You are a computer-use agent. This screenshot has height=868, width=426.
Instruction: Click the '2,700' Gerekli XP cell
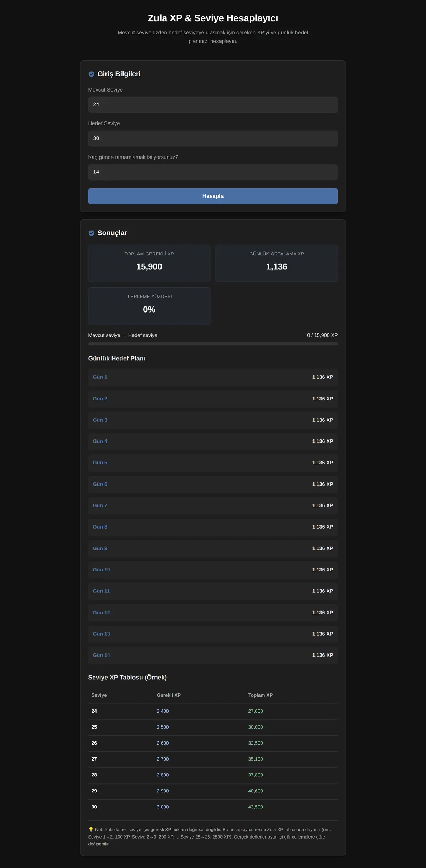point(163,759)
